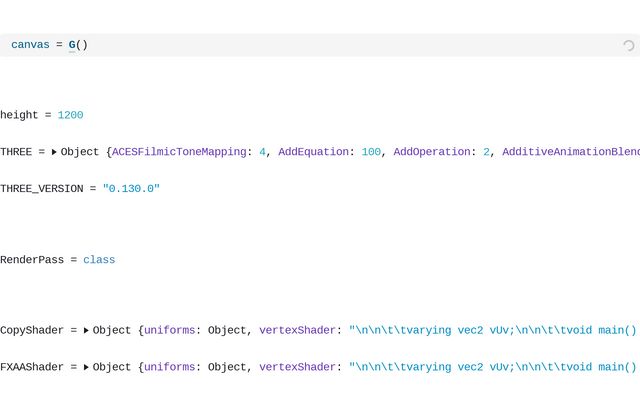Select the ACESFilmicToneMapping property key
The image size is (640, 400).
[178, 152]
